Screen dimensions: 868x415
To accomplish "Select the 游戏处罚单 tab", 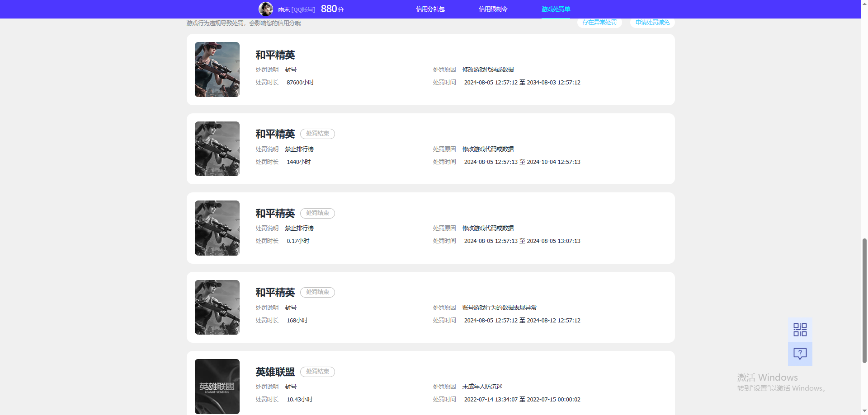I will [556, 9].
